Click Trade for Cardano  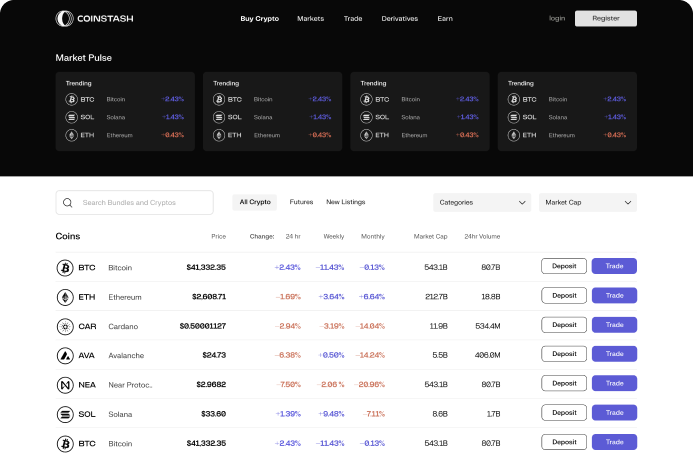tap(614, 325)
